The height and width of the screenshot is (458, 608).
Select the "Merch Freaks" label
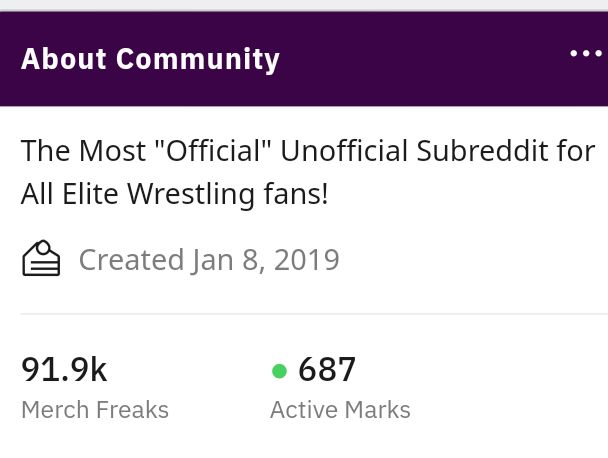point(95,410)
